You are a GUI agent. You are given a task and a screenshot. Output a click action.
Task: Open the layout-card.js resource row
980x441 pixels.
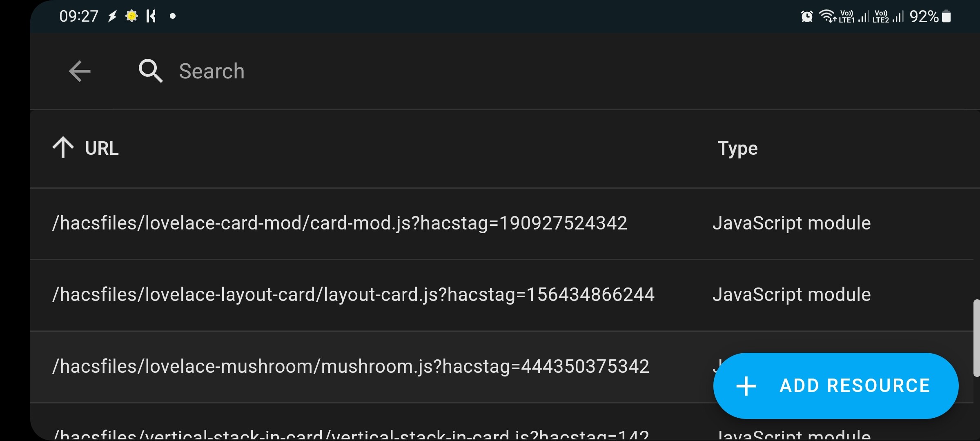[501, 295]
